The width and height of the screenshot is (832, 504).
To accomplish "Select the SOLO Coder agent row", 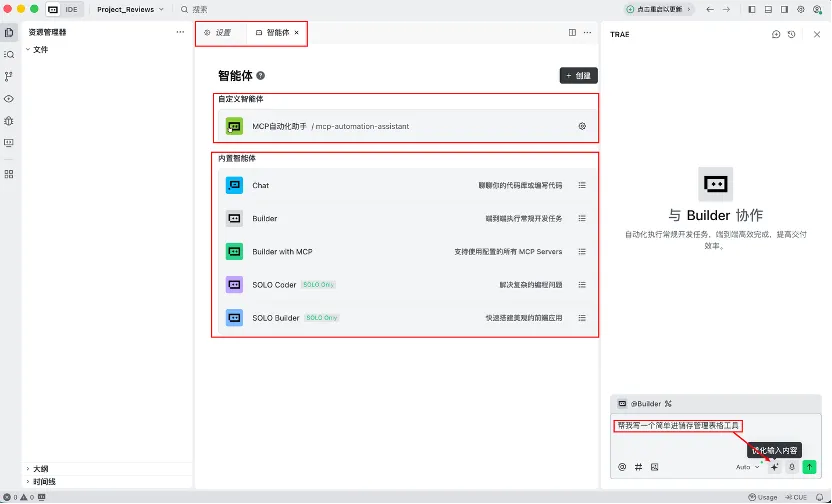I will pyautogui.click(x=408, y=285).
